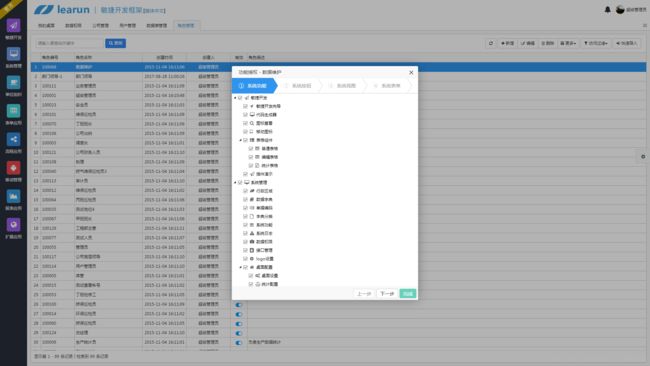This screenshot has height=366, width=650.
Task: Collapse the 表格组件 tree node arrow
Action: [x=240, y=140]
